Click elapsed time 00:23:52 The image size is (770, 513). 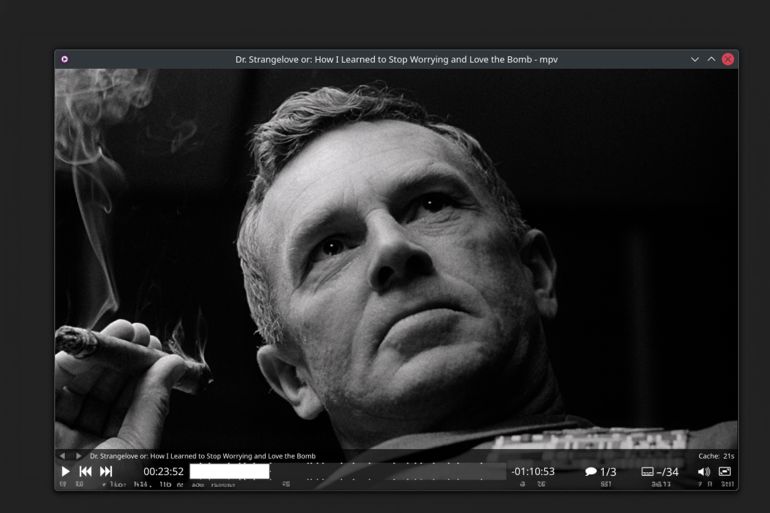[x=163, y=471]
